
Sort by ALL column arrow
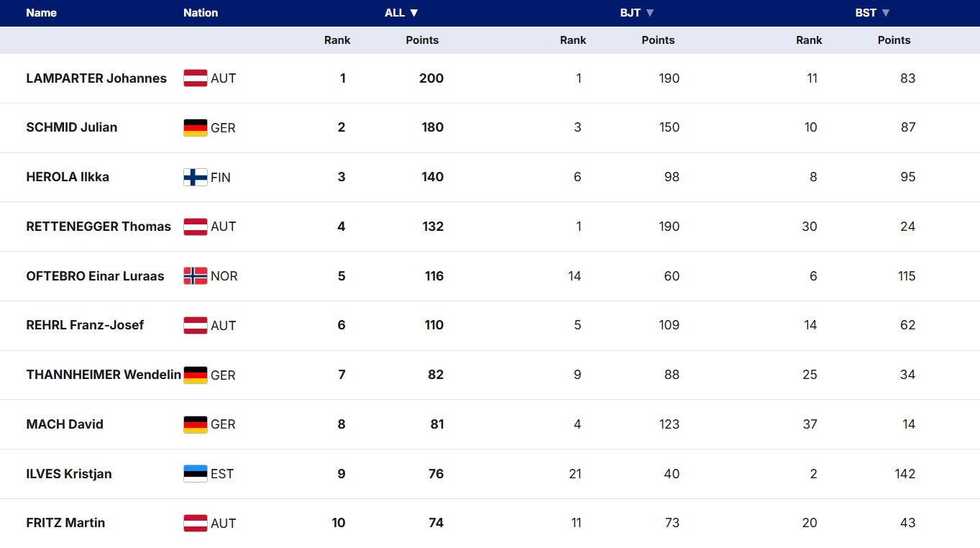tap(414, 13)
